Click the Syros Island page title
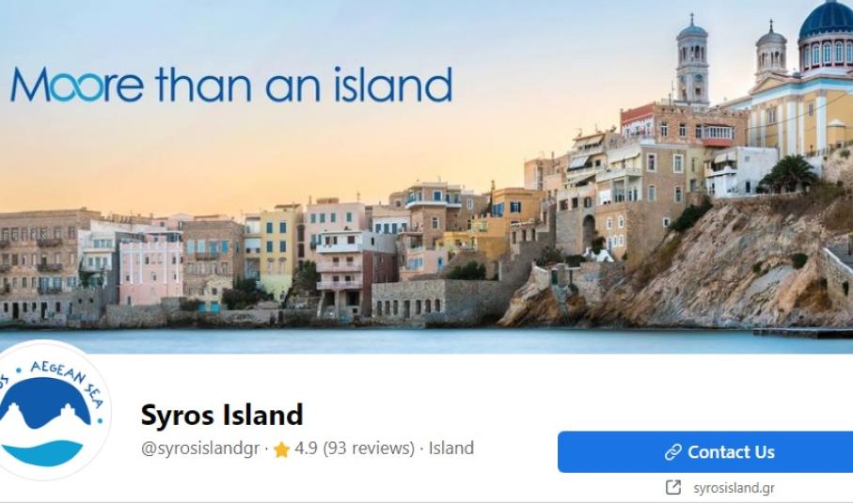The image size is (853, 504). [x=221, y=415]
